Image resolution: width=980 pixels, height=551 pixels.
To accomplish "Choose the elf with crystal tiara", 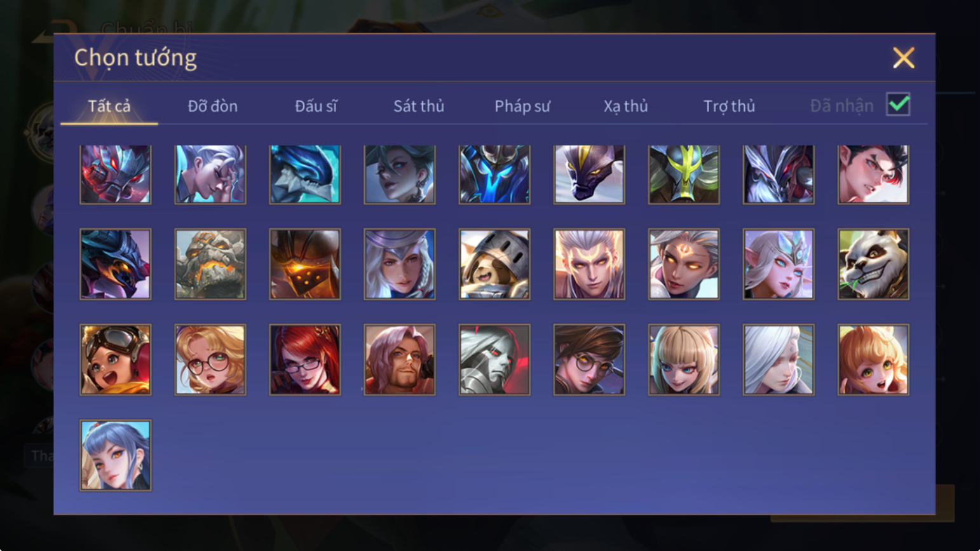I will (x=779, y=264).
